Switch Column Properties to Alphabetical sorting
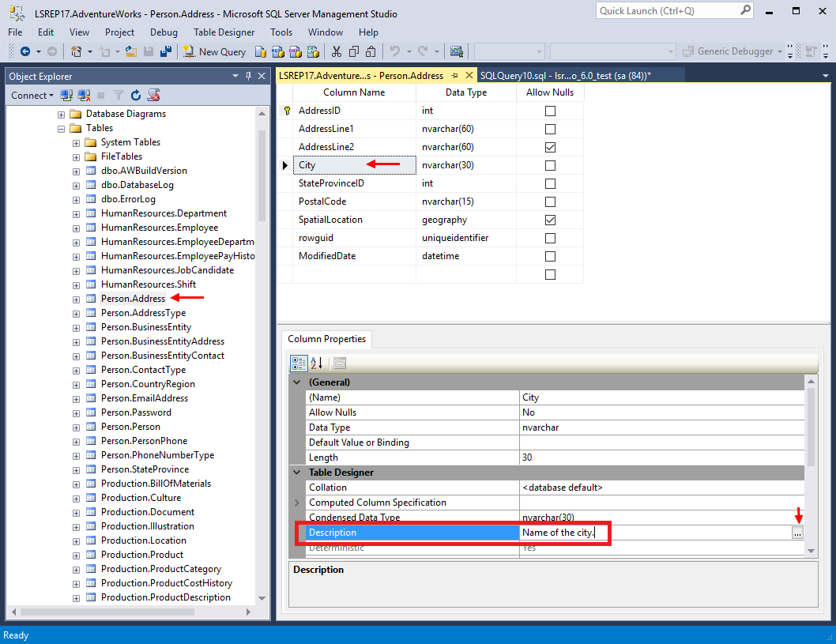The width and height of the screenshot is (836, 644). click(315, 363)
